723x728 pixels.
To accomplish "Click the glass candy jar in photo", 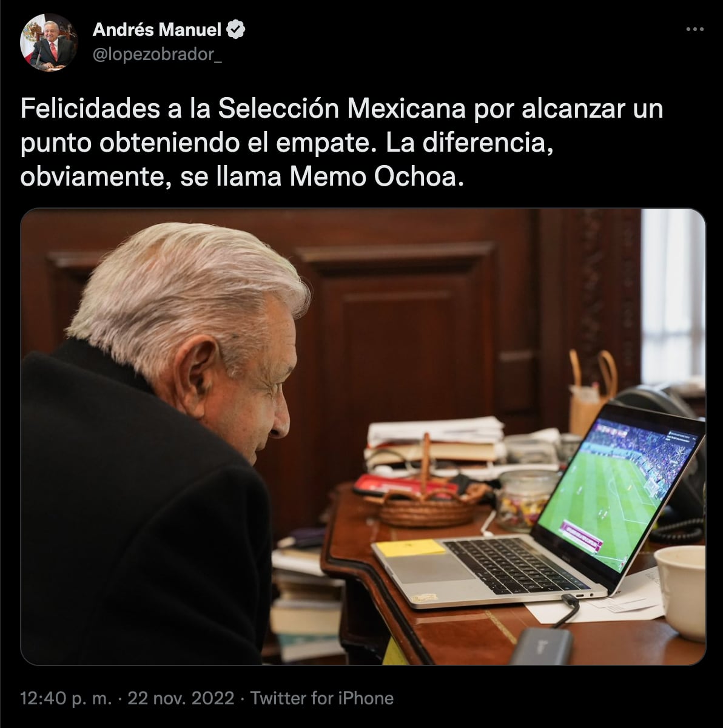I will tap(525, 500).
